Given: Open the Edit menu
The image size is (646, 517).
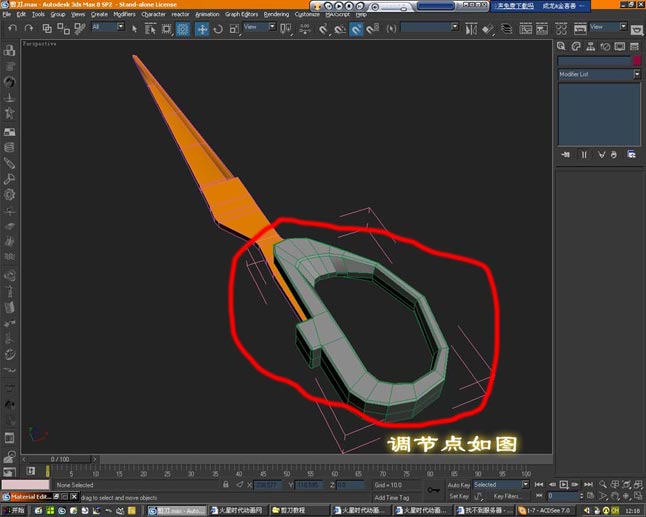Looking at the screenshot, I should click(21, 14).
